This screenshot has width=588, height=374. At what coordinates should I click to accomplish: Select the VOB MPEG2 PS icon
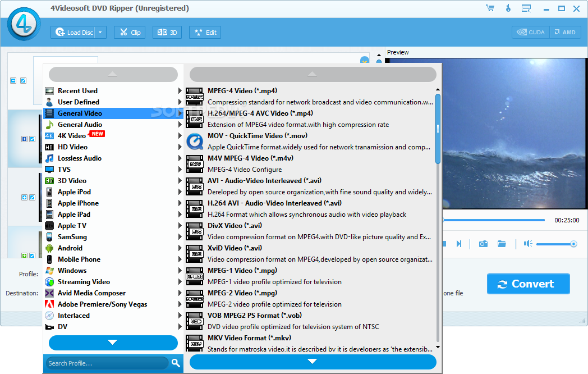tap(195, 321)
